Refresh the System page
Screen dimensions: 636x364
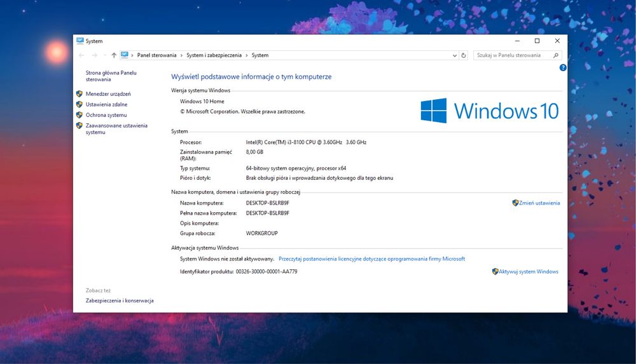pos(464,55)
